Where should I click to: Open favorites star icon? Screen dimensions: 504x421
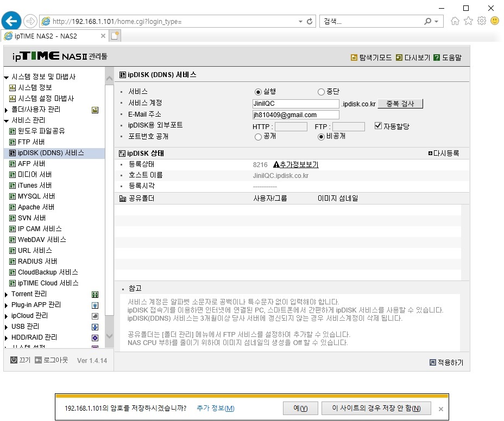click(468, 21)
